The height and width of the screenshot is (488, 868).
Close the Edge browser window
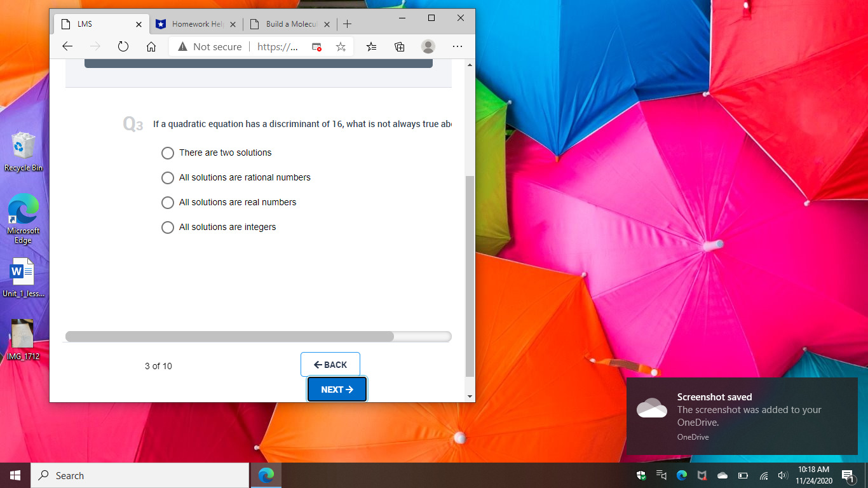click(461, 18)
